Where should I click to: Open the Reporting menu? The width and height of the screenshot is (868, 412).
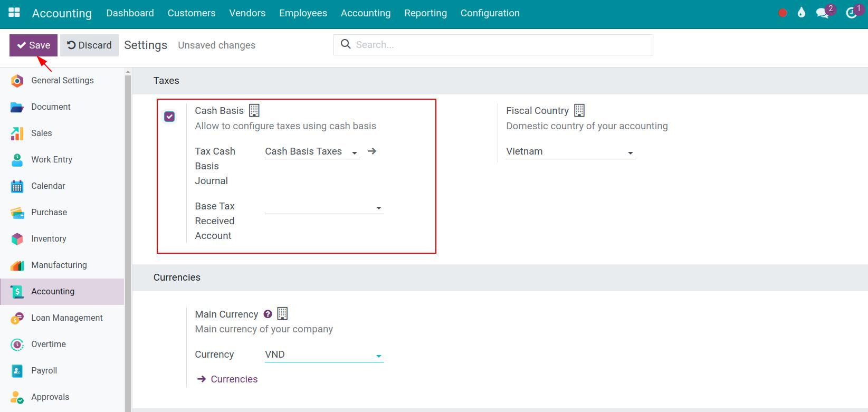click(426, 13)
